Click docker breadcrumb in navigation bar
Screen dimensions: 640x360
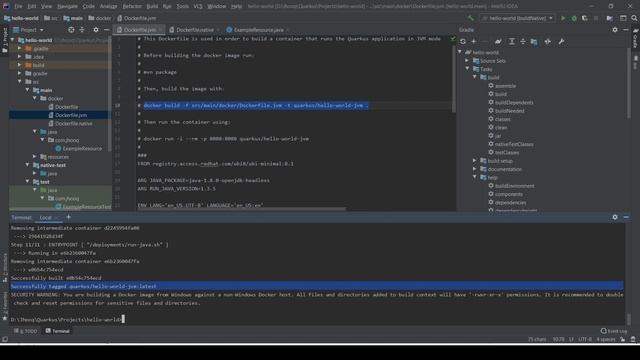[x=100, y=18]
